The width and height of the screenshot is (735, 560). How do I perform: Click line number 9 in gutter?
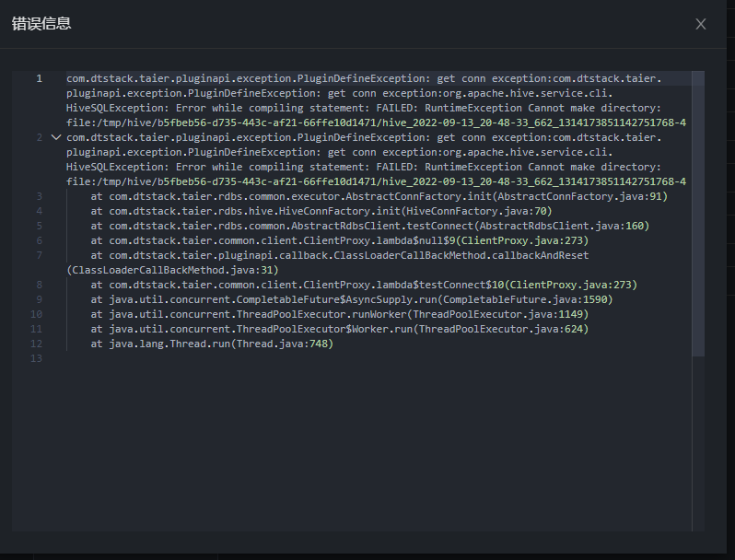click(x=40, y=299)
